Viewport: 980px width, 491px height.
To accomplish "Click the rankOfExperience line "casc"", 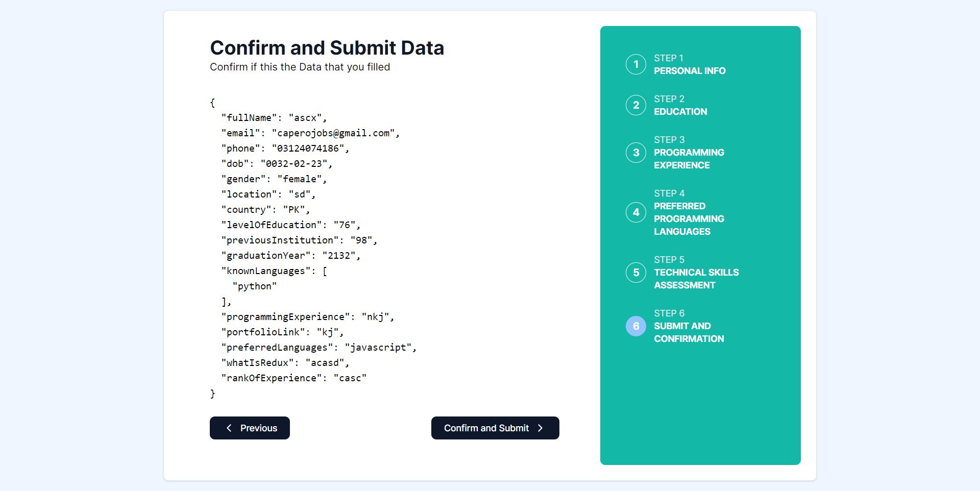I will tap(293, 378).
